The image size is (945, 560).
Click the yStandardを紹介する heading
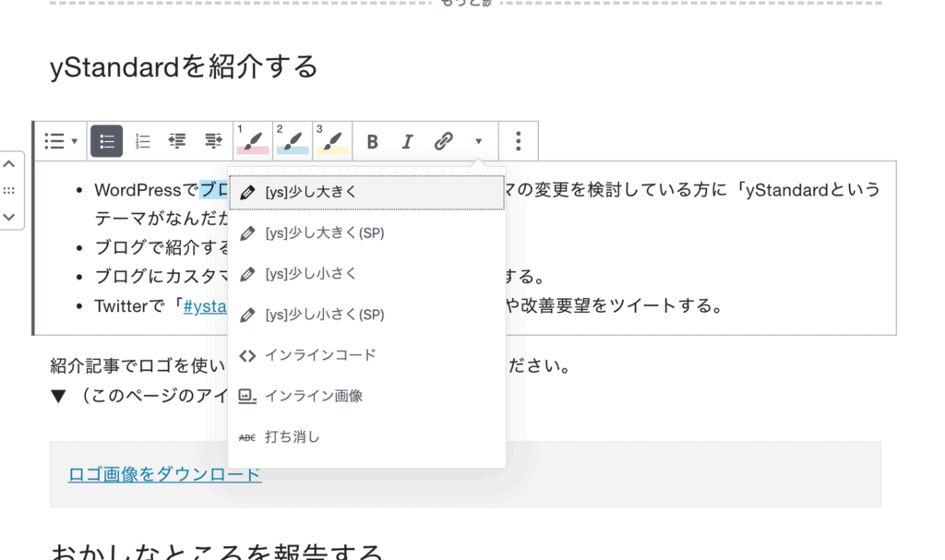click(184, 66)
